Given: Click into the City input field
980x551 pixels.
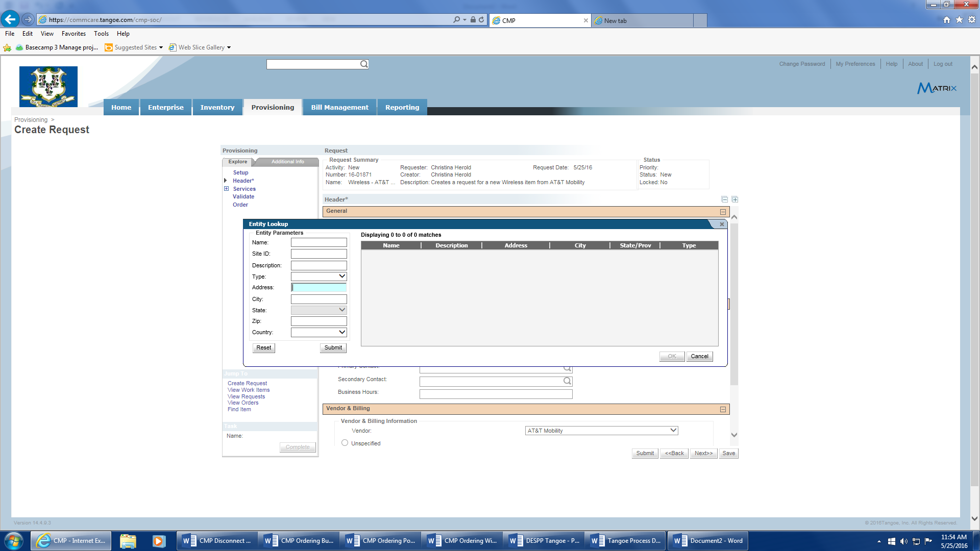Looking at the screenshot, I should click(x=318, y=299).
